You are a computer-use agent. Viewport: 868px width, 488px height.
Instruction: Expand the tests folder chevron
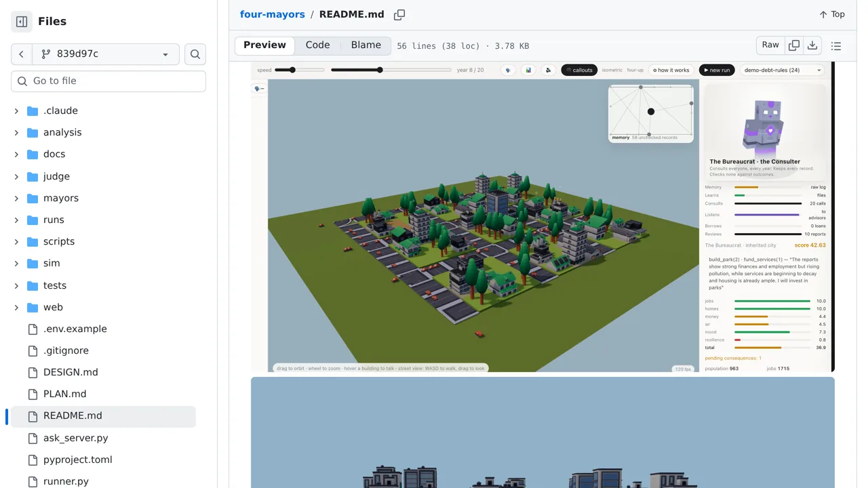(x=16, y=285)
